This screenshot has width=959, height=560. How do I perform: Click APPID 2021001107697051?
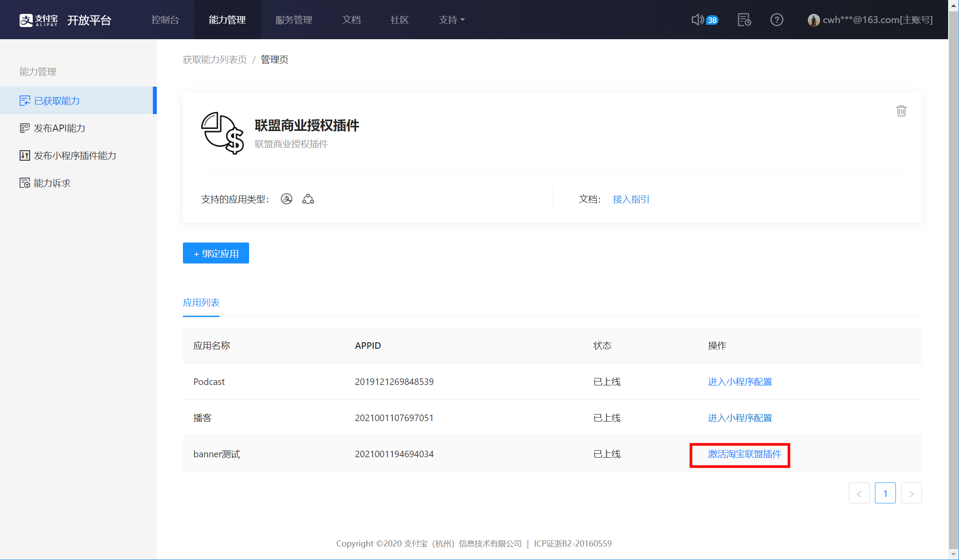tap(394, 418)
